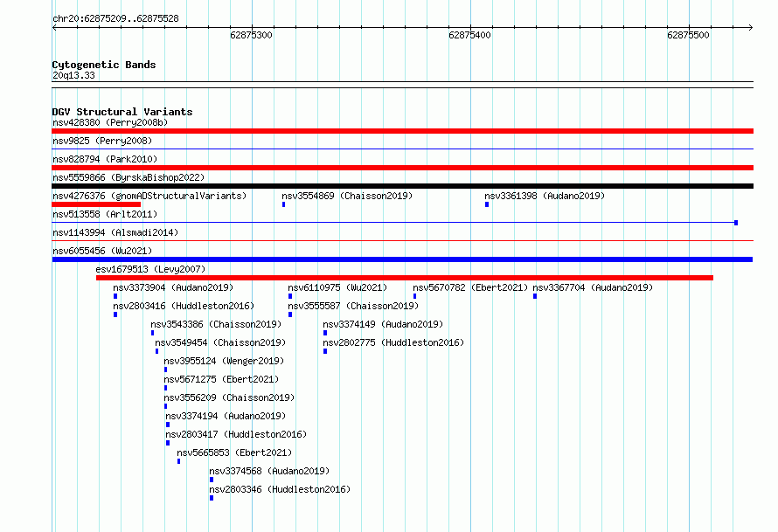778x532 pixels.
Task: Open the nsv3374194 (Audano2019) label
Action: tap(226, 416)
